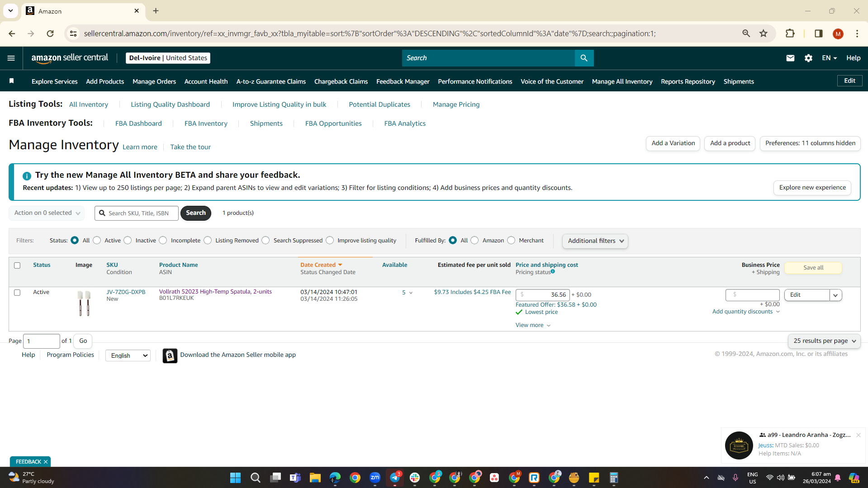This screenshot has height=488, width=868.
Task: Reload the browser page
Action: pos(50,33)
